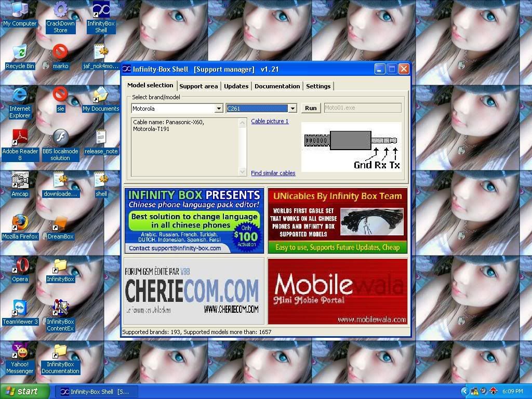
Task: Click cable info scrollbar down arrow
Action: coord(242,171)
